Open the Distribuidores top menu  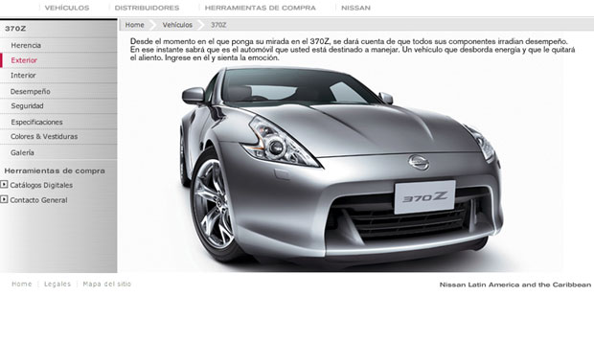147,8
